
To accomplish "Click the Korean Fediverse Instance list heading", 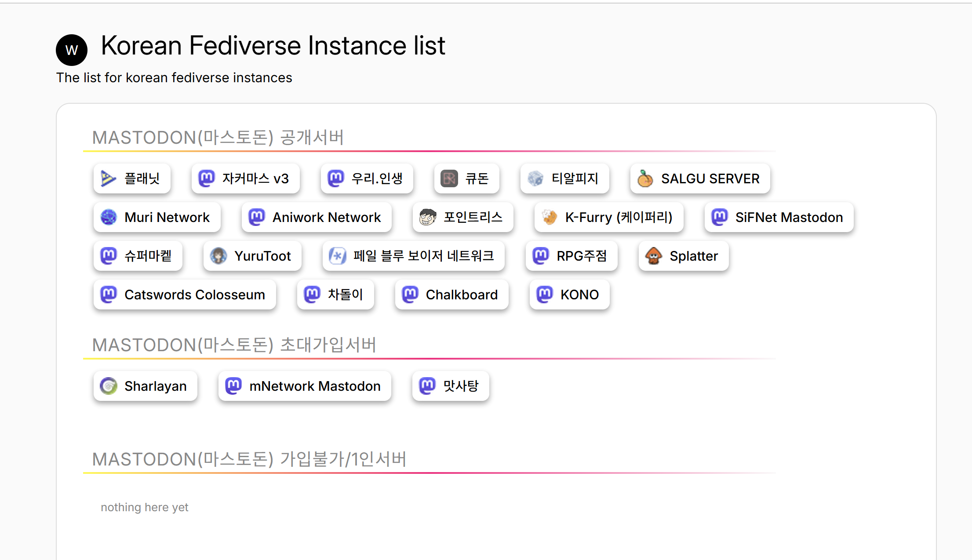I will click(273, 45).
